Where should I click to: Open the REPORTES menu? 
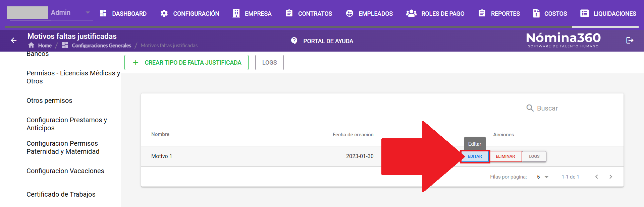[x=505, y=14]
